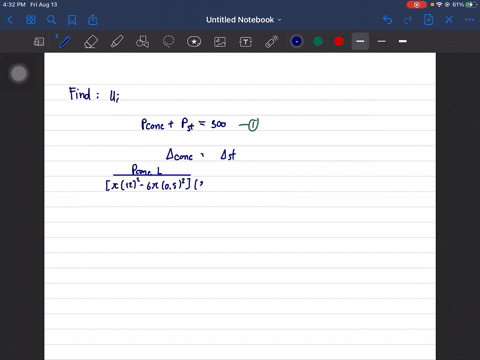Screen dimensions: 480x360
Task: Select the Highlighter tool
Action: (x=117, y=42)
